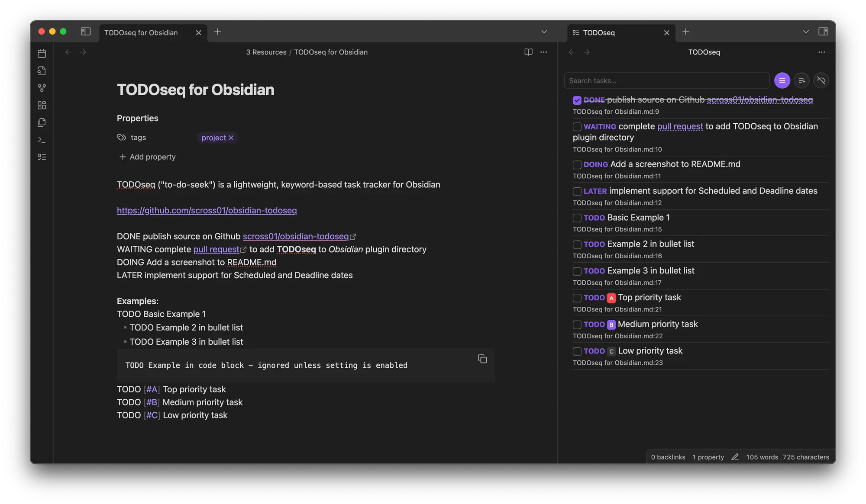This screenshot has height=504, width=866.
Task: Click the #A priority tag in note
Action: click(x=152, y=389)
